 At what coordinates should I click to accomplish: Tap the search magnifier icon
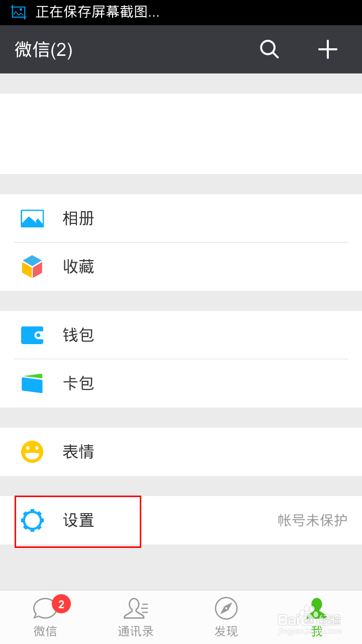(269, 49)
